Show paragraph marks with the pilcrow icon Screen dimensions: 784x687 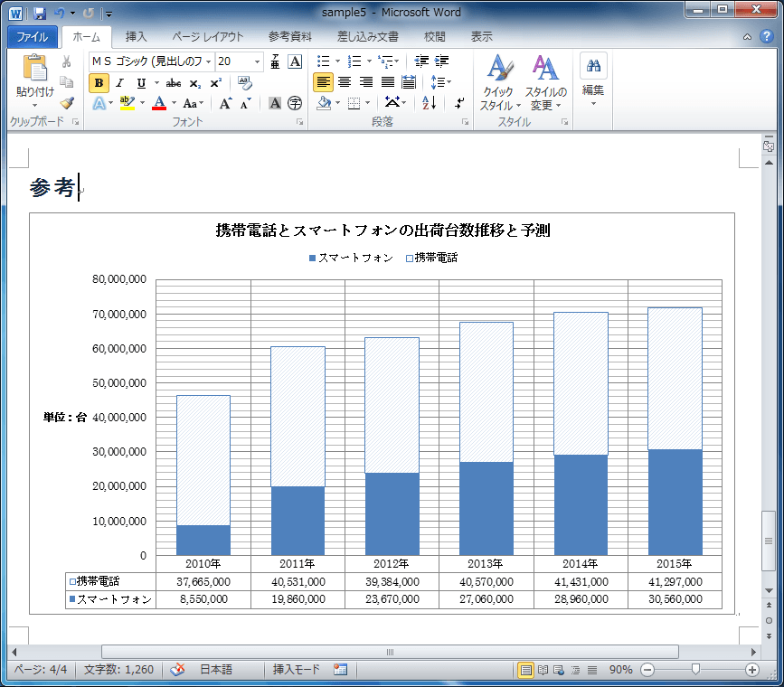pos(458,103)
